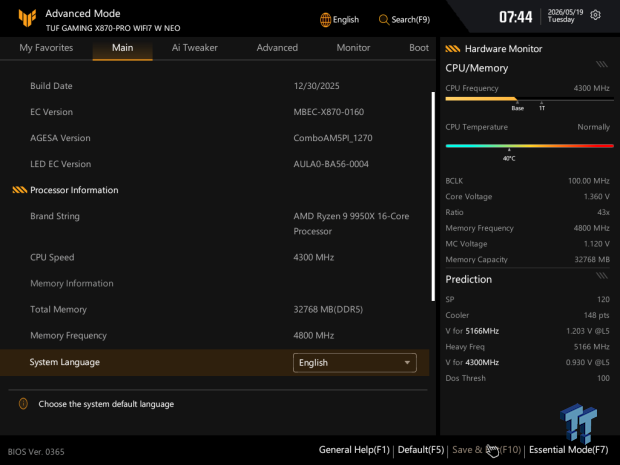The width and height of the screenshot is (620, 465).
Task: Open the Monitor tab
Action: coord(353,48)
